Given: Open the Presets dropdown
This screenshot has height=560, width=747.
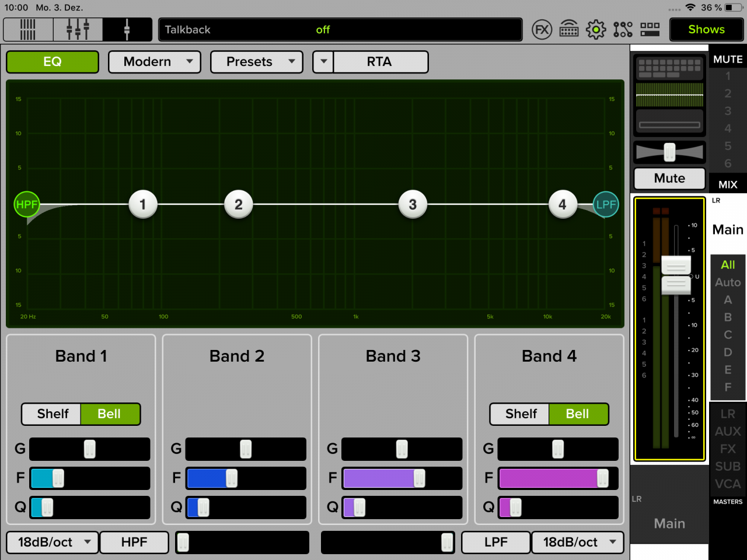Looking at the screenshot, I should [256, 62].
